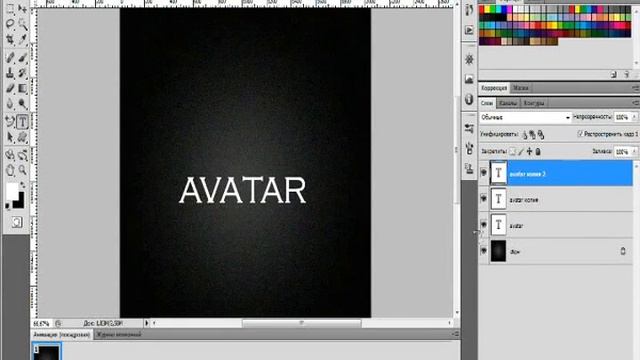Viewport: 640px width, 360px height.
Task: Select the Horizontal Type tool
Action: tap(23, 121)
